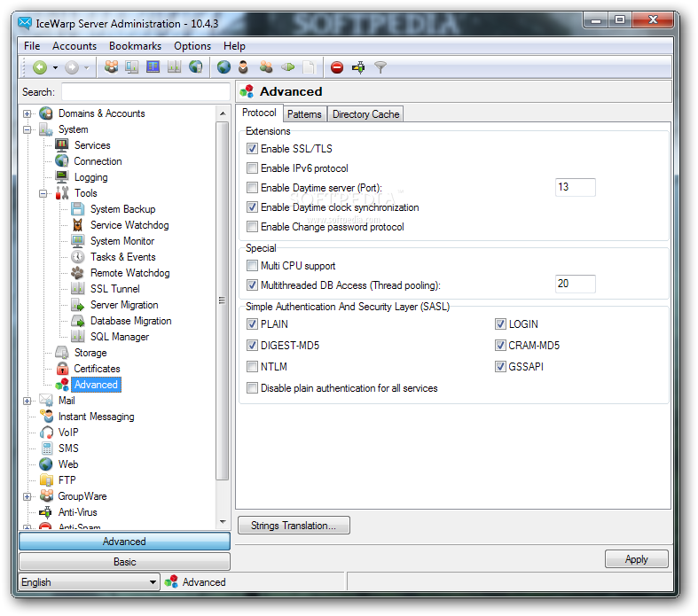Uncheck the CRAM-MD5 checkbox
This screenshot has width=698, height=616.
pos(500,346)
